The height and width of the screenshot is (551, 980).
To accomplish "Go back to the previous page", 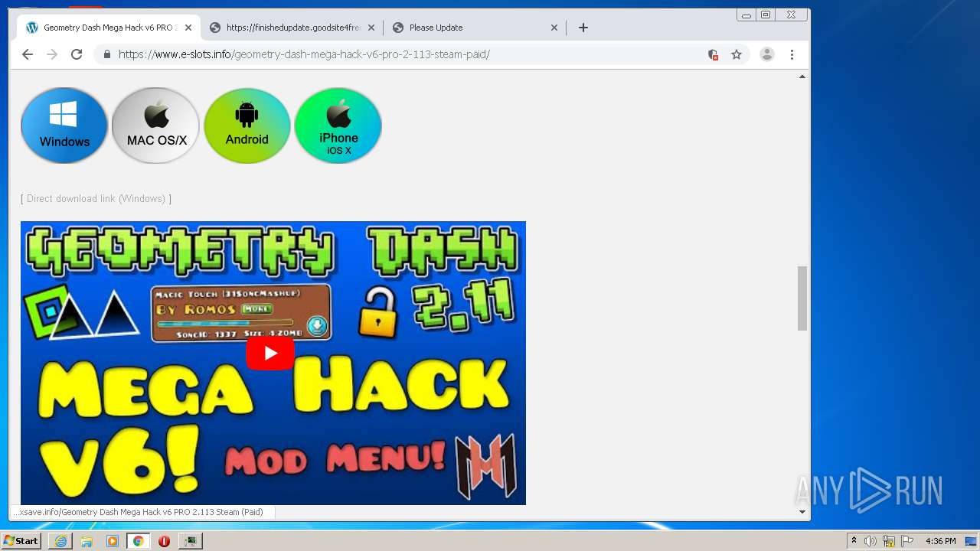I will [28, 54].
